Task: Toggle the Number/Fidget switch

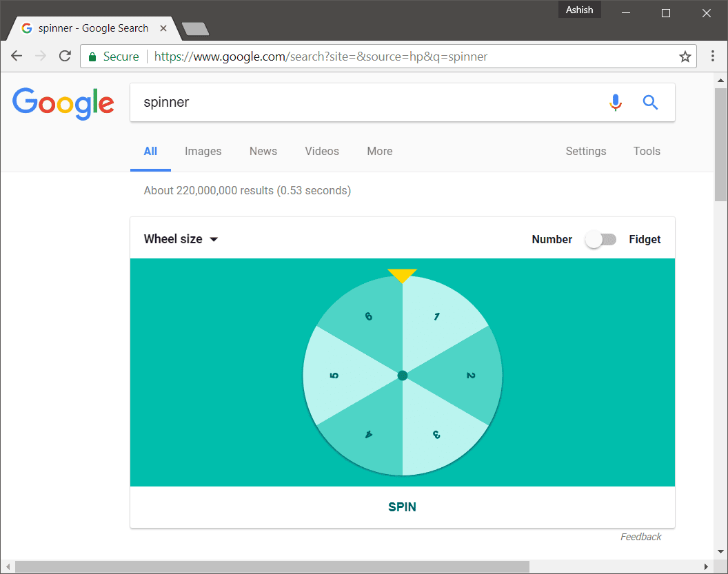Action: [600, 239]
